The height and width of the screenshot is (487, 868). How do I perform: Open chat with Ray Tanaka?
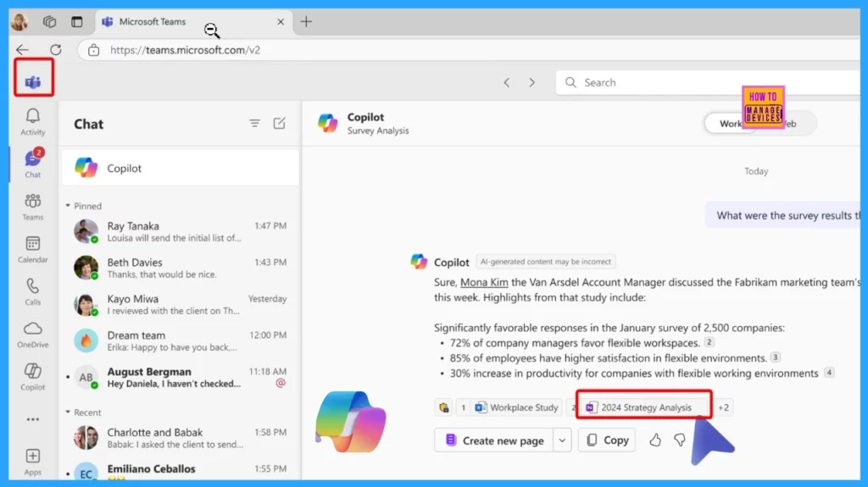click(181, 231)
